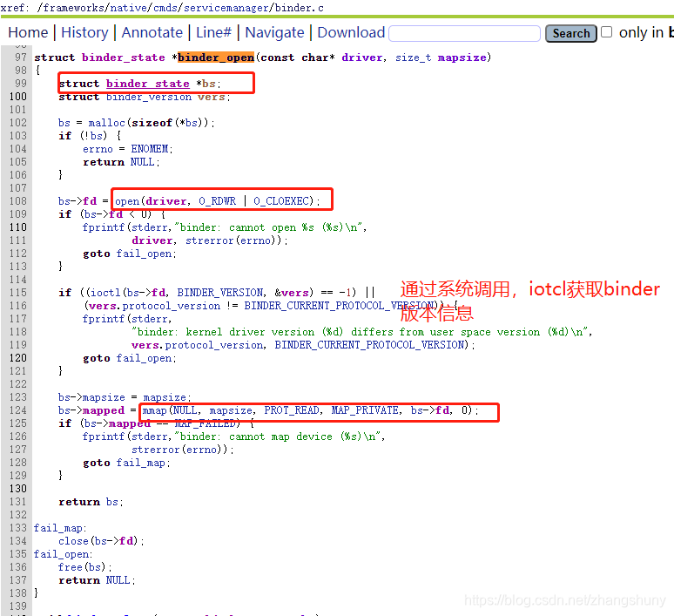Jump to line number 130
This screenshot has height=616, width=674.
[x=17, y=489]
